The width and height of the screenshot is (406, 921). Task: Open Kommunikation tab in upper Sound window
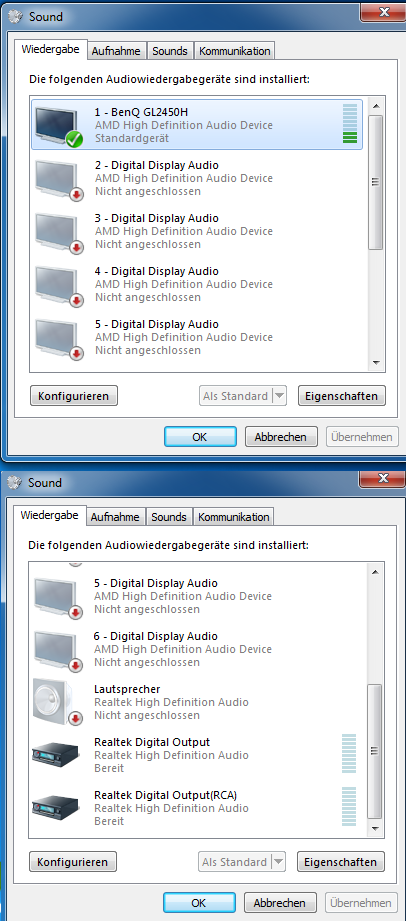coord(234,51)
